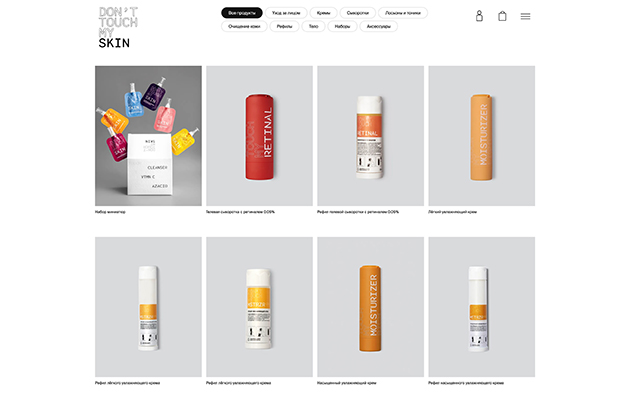This screenshot has width=630, height=400.
Task: Open the 'Аксессуары' category
Action: coord(378,27)
